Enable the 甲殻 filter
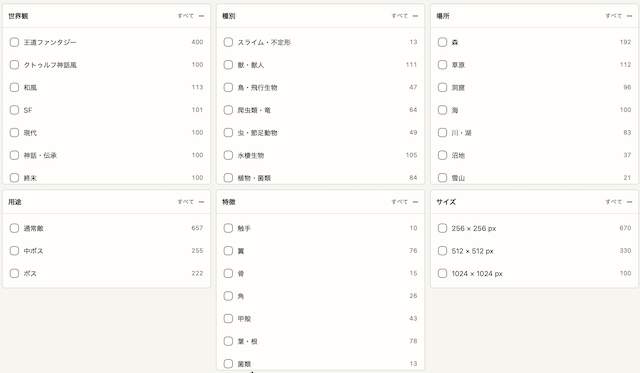 point(228,319)
